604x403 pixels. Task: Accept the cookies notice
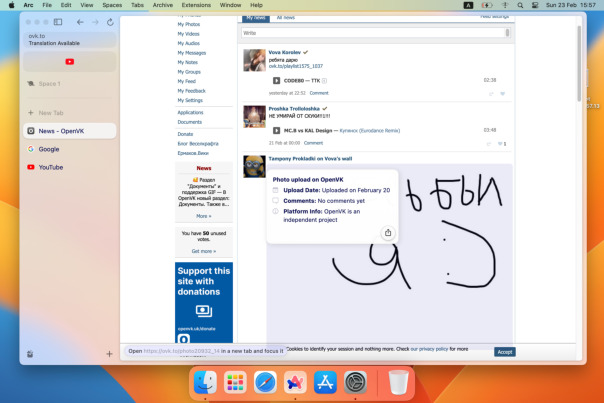505,352
